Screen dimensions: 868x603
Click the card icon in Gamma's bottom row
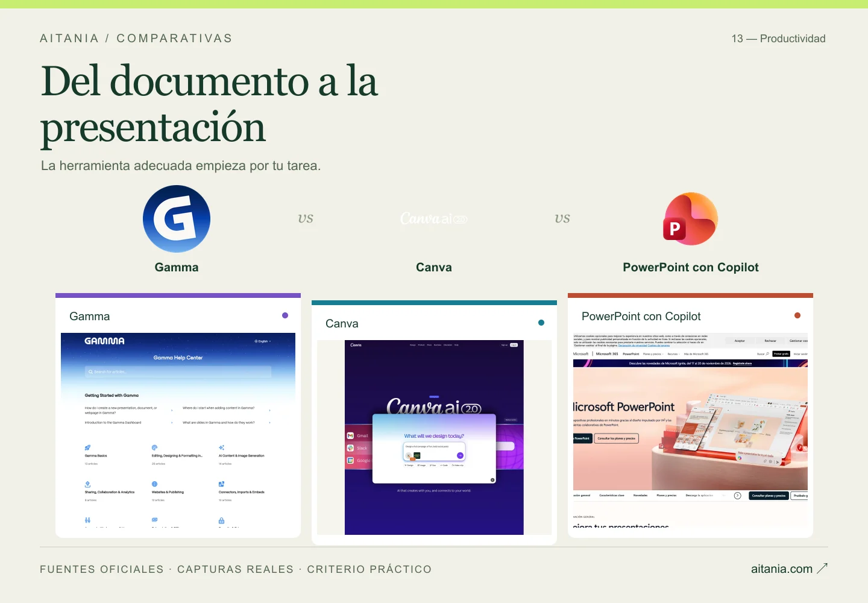pos(154,520)
